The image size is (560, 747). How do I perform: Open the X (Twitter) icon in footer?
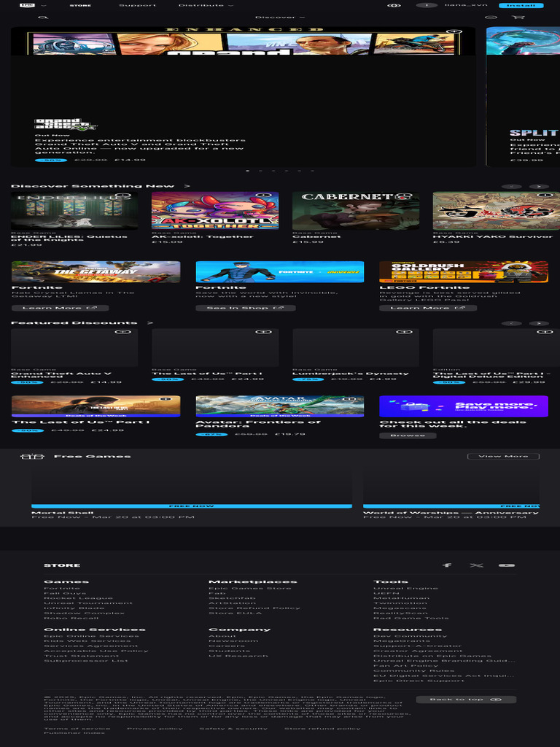point(476,565)
